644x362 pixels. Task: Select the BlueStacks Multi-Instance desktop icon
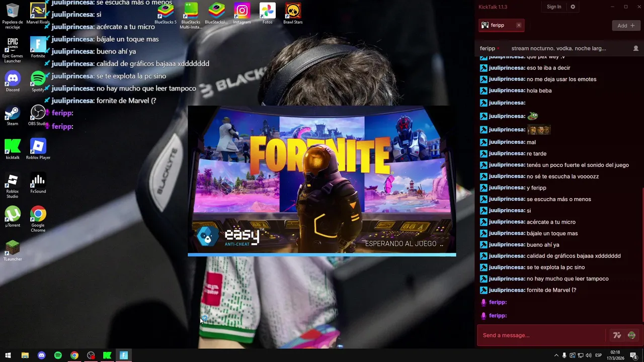pos(191,16)
